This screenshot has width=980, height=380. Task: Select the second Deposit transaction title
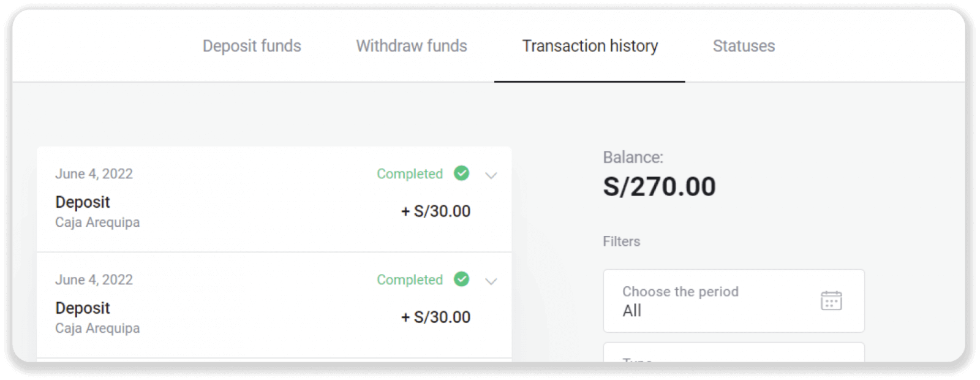tap(83, 308)
